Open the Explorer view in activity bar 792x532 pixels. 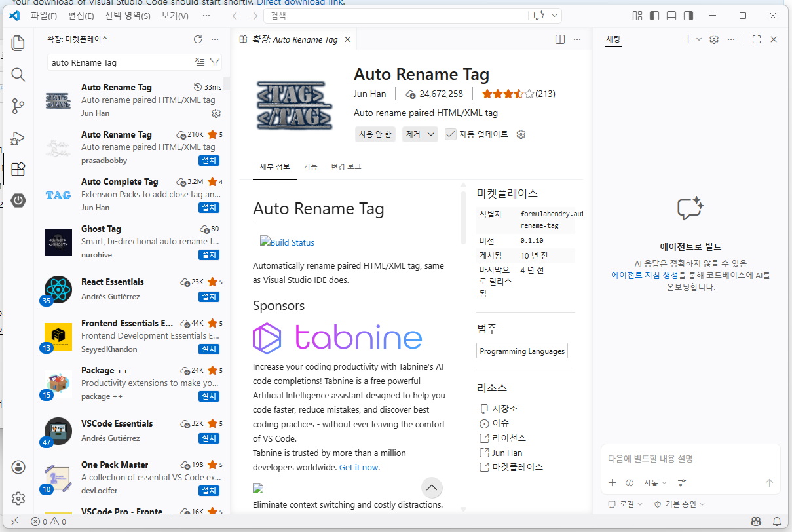[18, 43]
